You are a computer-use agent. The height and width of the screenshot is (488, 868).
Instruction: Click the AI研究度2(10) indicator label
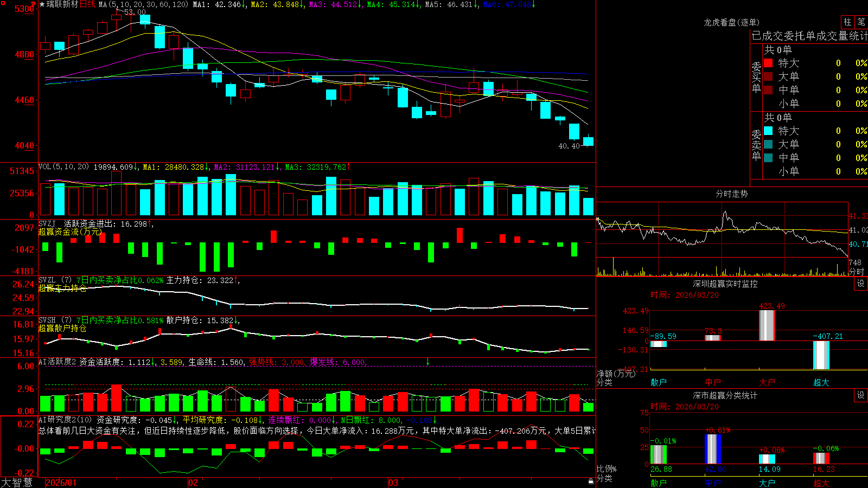point(65,420)
